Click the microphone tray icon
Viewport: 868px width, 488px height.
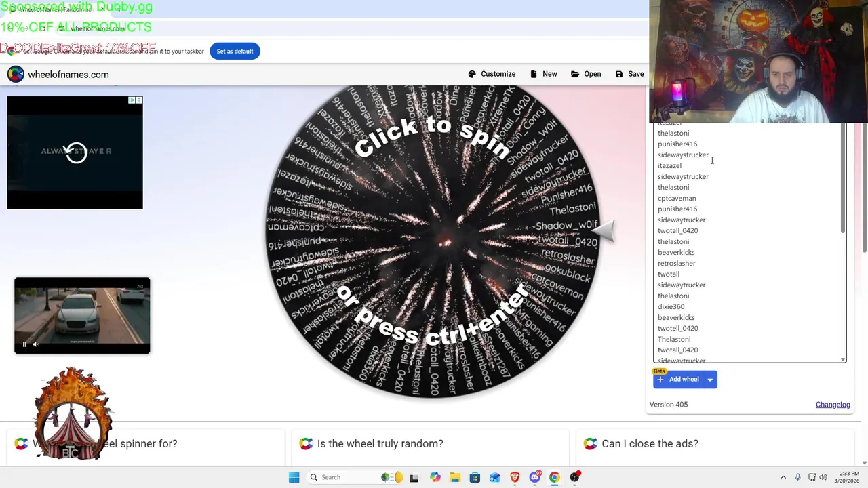pos(797,477)
